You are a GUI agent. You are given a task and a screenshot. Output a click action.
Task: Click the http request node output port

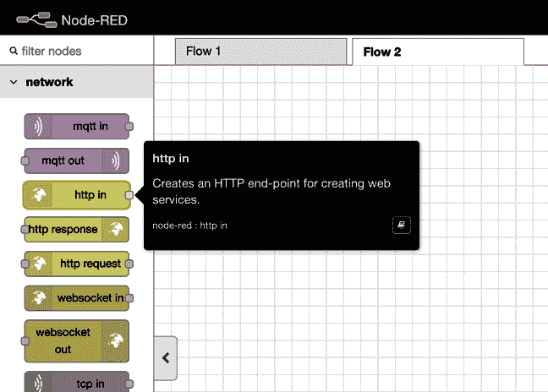tap(129, 264)
